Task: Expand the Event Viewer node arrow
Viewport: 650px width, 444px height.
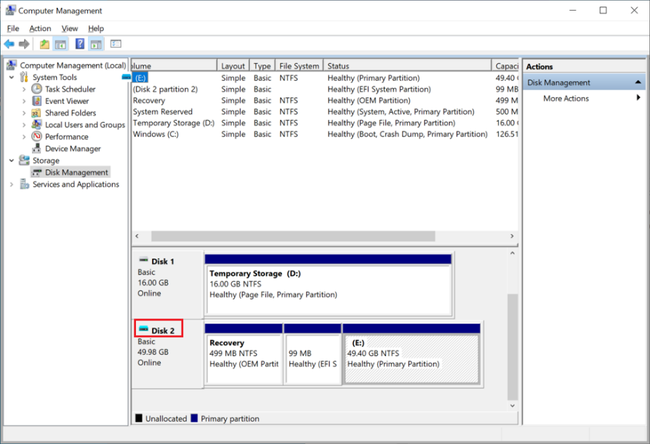Action: point(24,101)
